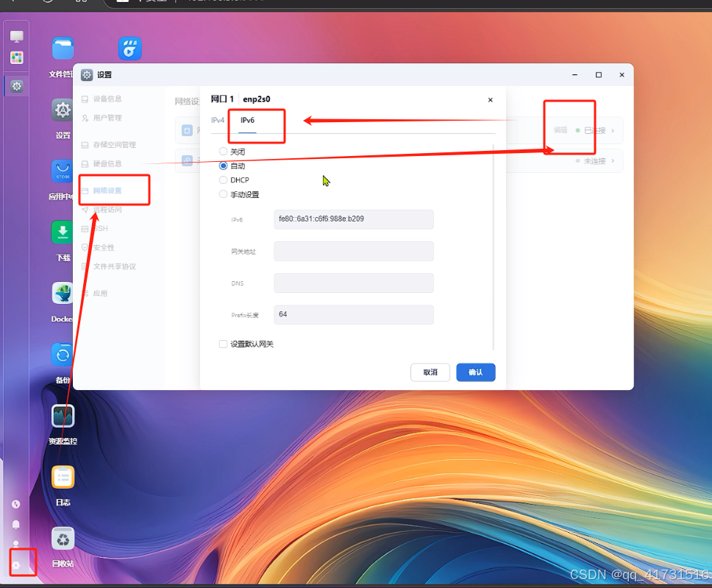Click the 确认 confirm button
The height and width of the screenshot is (588, 712).
(475, 372)
